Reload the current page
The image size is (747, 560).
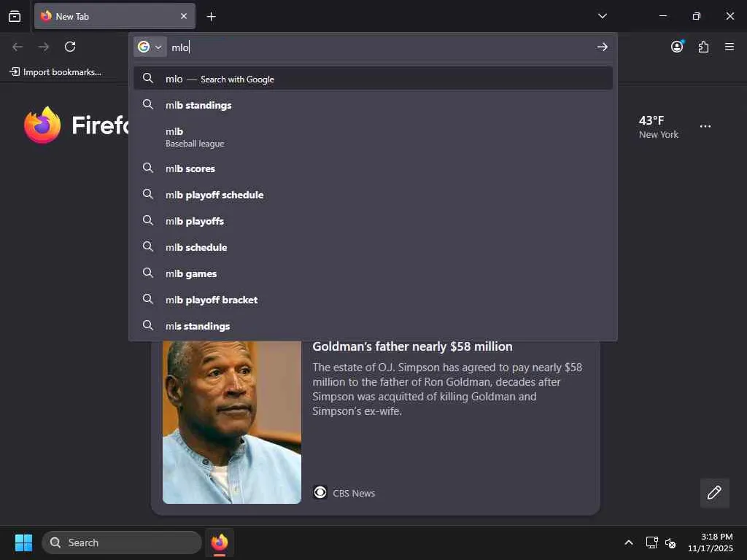(x=70, y=47)
